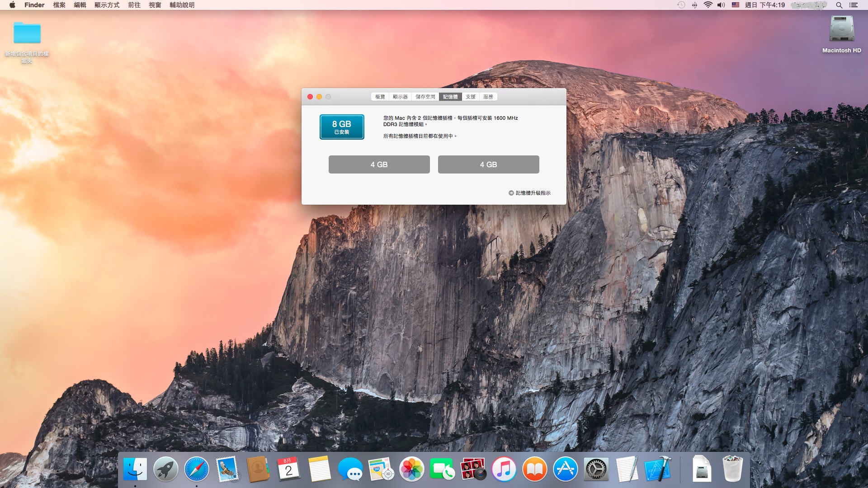
Task: Open Xcode hammer icon in Dock
Action: point(658,469)
